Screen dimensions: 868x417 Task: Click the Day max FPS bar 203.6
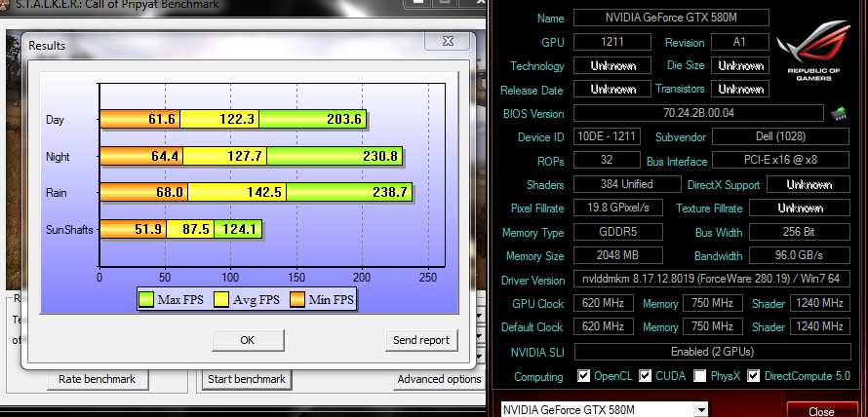(313, 119)
